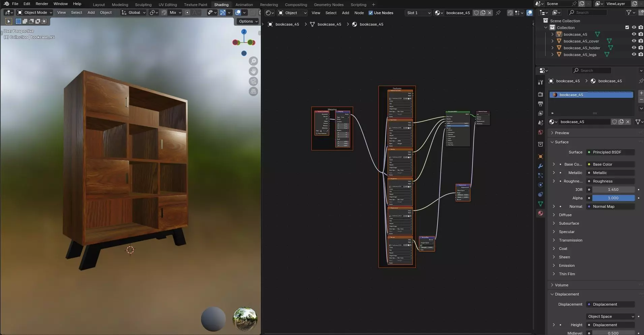Click Principled BSDF surface shader button
The image size is (644, 335).
610,152
